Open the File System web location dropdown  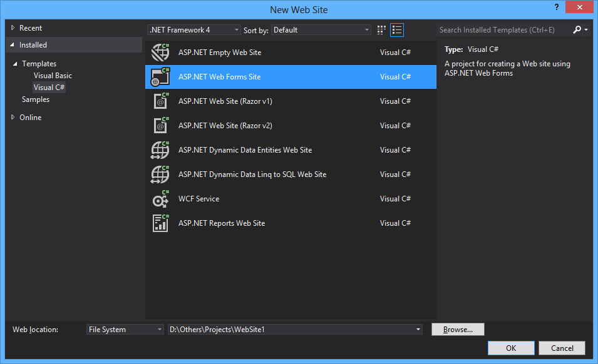tap(125, 330)
